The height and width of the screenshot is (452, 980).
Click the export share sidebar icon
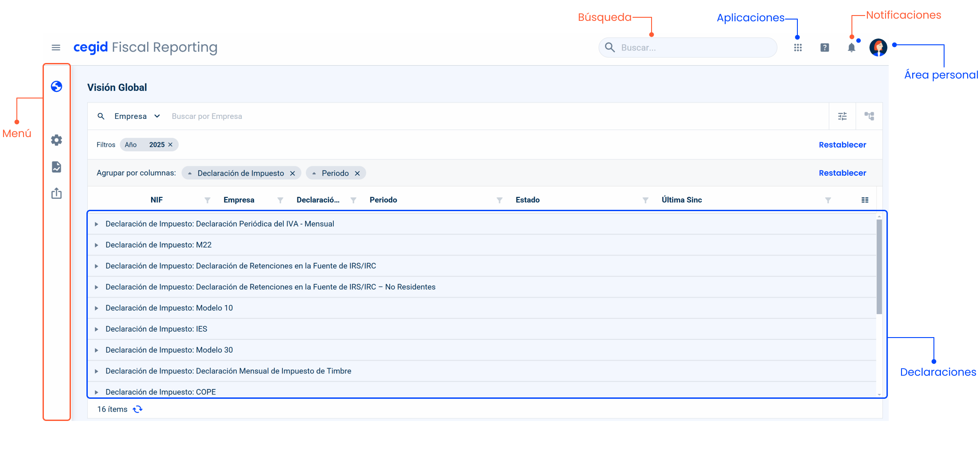click(x=56, y=193)
